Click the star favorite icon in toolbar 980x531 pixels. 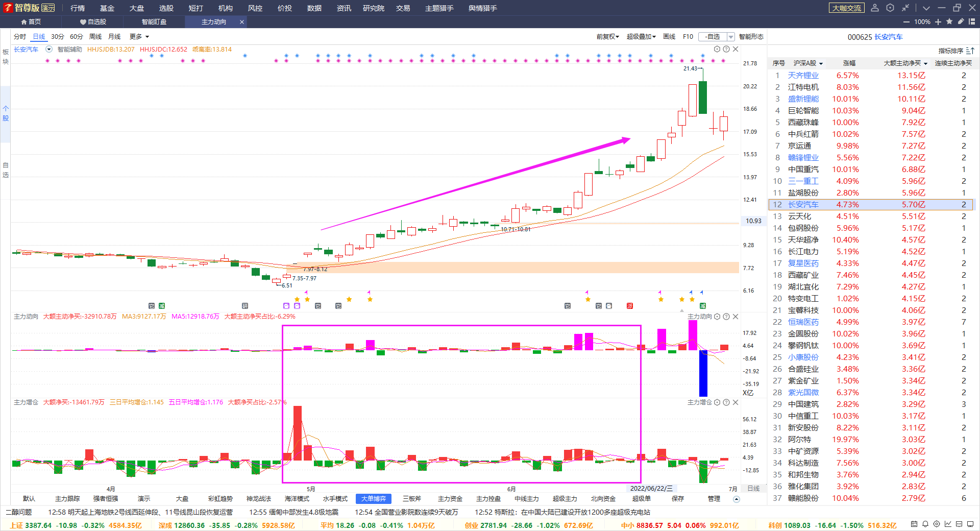point(949,21)
